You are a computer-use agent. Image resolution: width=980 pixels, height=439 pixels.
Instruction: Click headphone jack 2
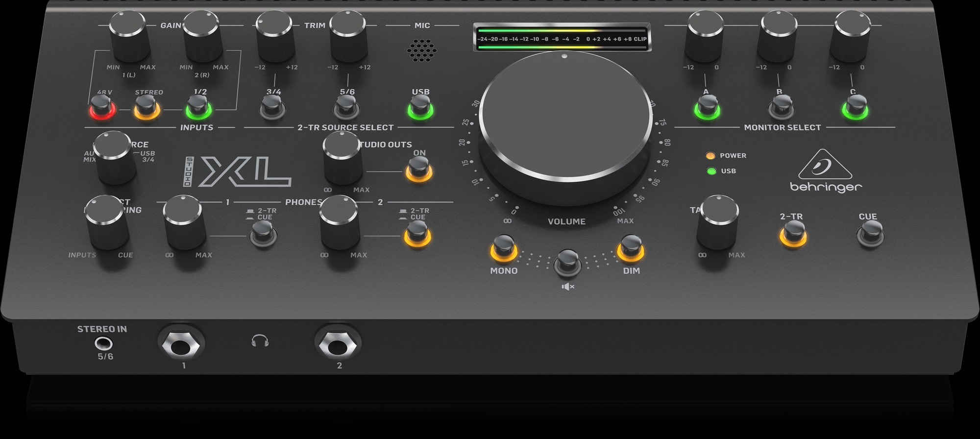tap(338, 343)
